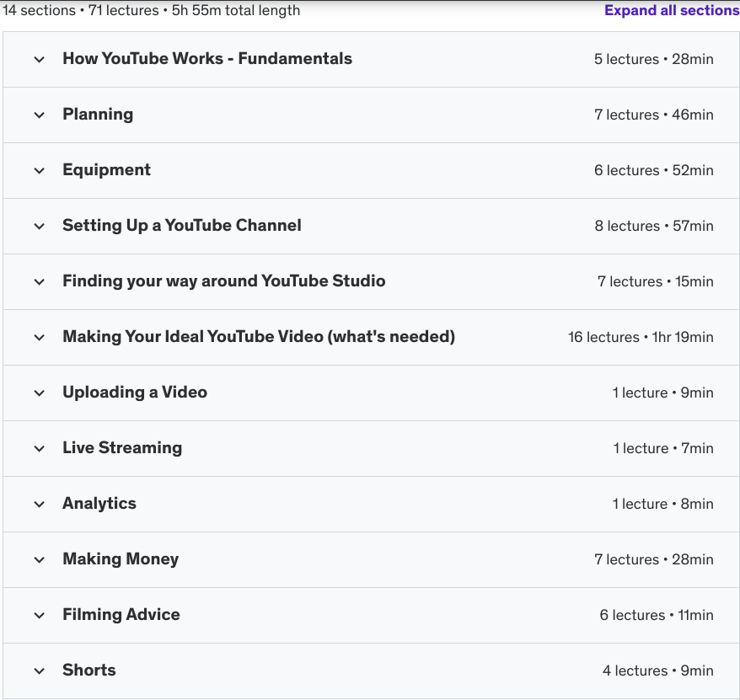This screenshot has height=700, width=740.
Task: Toggle the Making Money chevron icon
Action: click(x=39, y=560)
